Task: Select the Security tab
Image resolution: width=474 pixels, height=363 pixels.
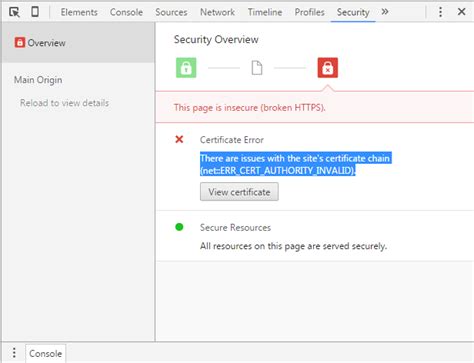Action: (x=353, y=12)
